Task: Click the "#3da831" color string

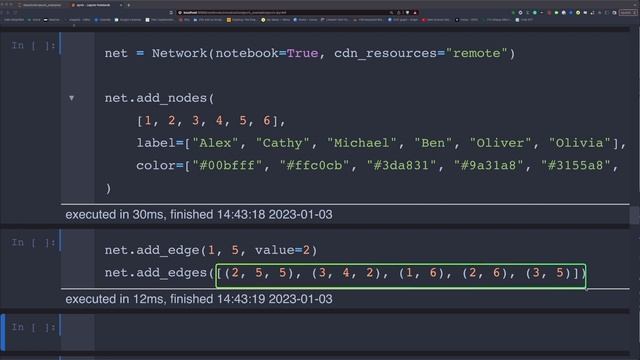Action: point(401,166)
